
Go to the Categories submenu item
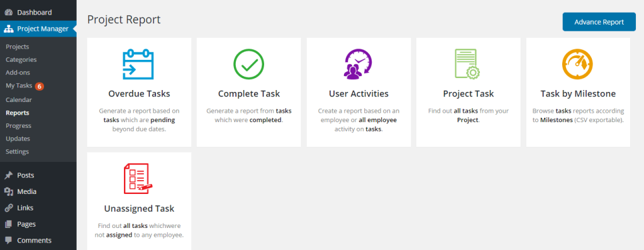(21, 60)
